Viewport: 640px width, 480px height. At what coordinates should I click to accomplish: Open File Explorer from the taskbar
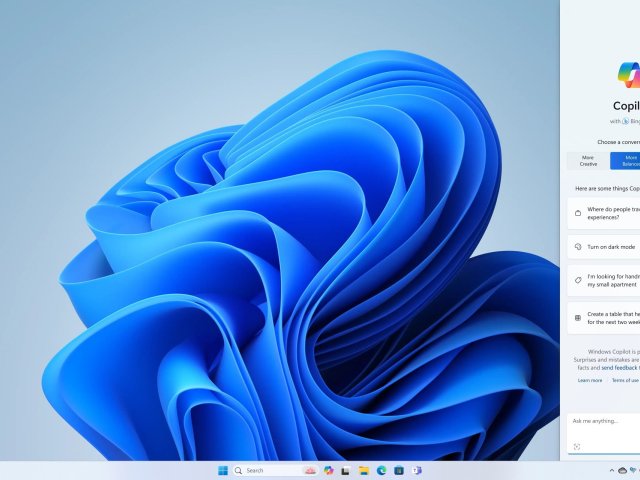(x=364, y=470)
